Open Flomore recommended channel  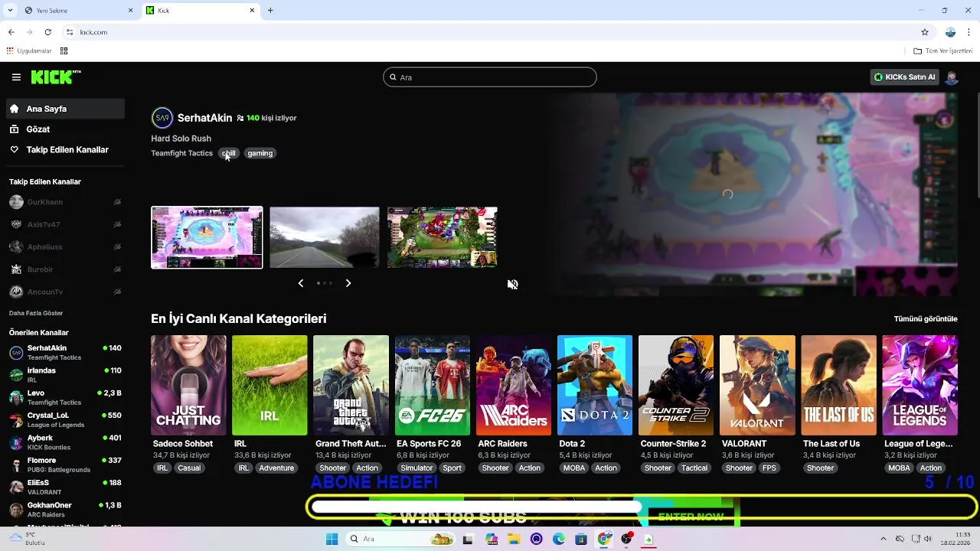pos(65,465)
